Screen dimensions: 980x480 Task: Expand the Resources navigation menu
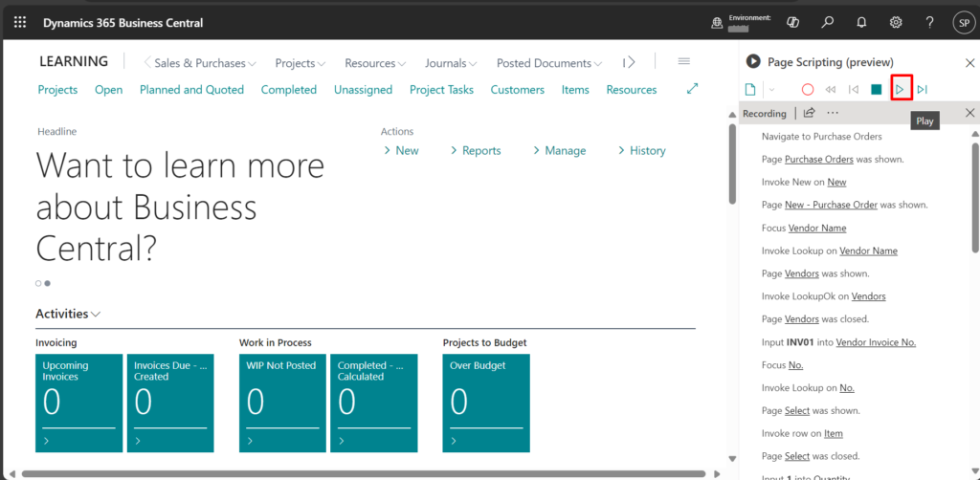click(x=375, y=63)
